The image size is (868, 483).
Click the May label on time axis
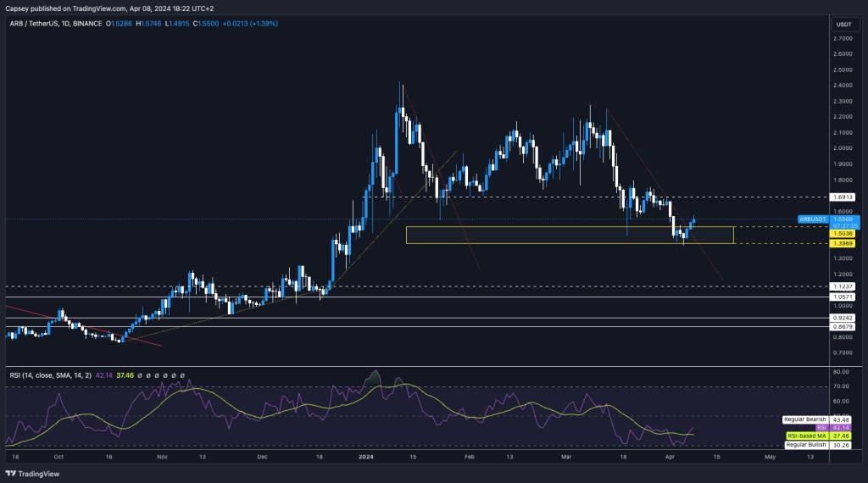pyautogui.click(x=770, y=457)
